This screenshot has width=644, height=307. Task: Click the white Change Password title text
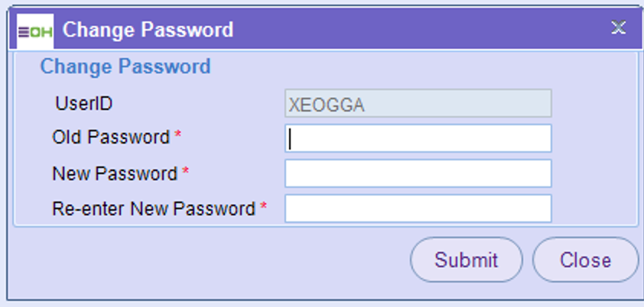pos(148,31)
